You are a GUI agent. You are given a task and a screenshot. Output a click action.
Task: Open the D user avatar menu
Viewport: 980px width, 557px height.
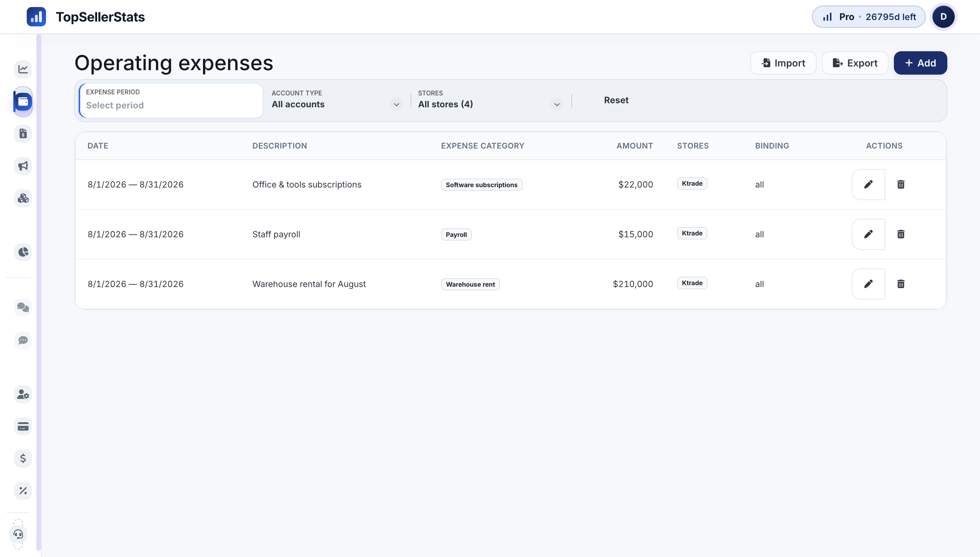click(943, 17)
